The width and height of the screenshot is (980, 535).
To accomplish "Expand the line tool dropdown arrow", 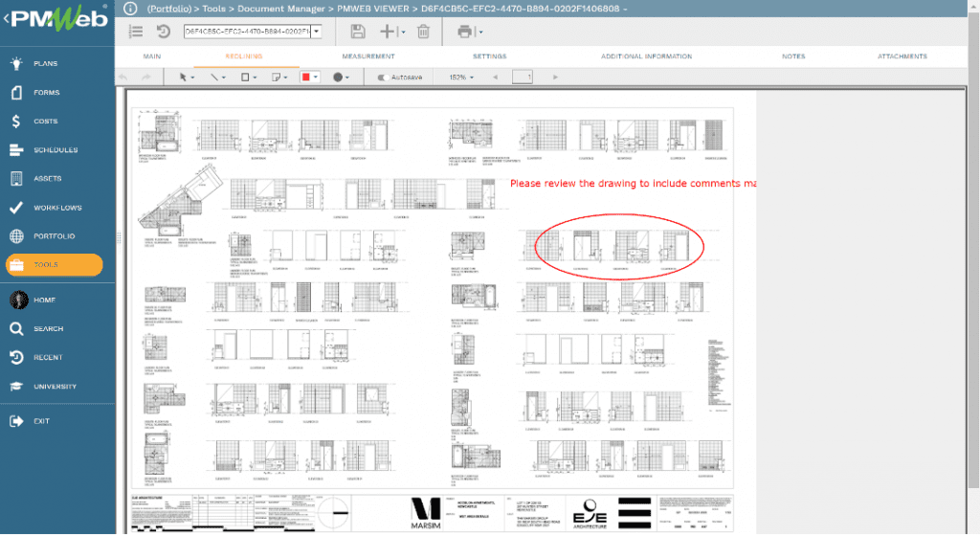I will [224, 78].
